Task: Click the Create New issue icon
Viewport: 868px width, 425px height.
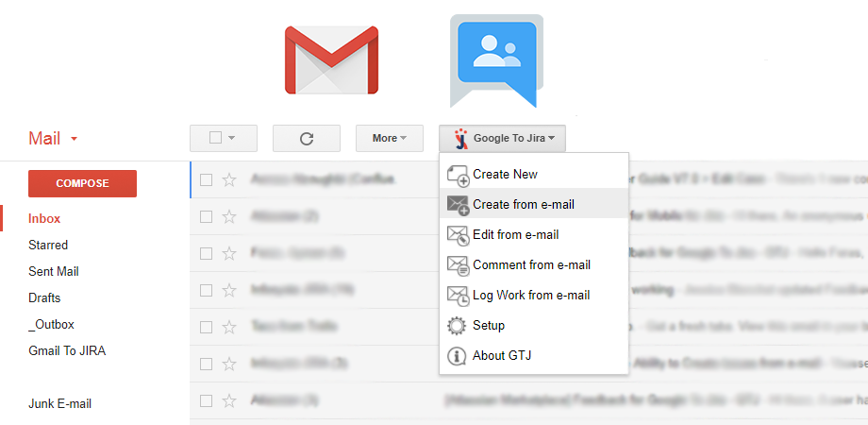Action: point(458,175)
